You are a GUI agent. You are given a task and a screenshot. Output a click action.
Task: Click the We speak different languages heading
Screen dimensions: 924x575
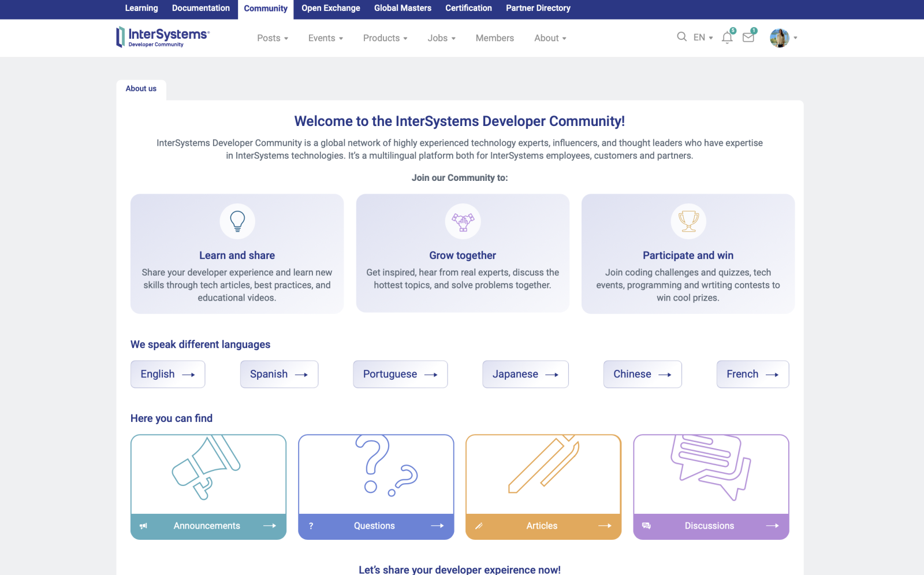coord(200,344)
